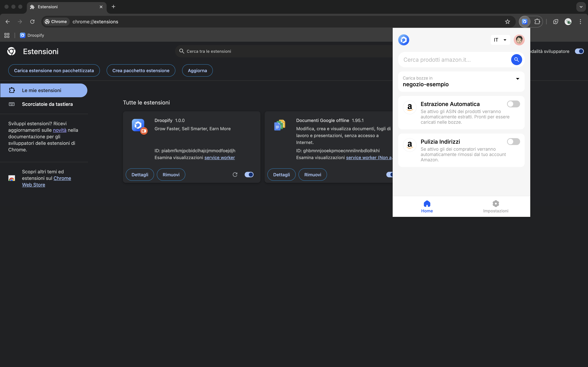This screenshot has width=588, height=367.
Task: Open the Documenti Google service worker link
Action: click(369, 158)
